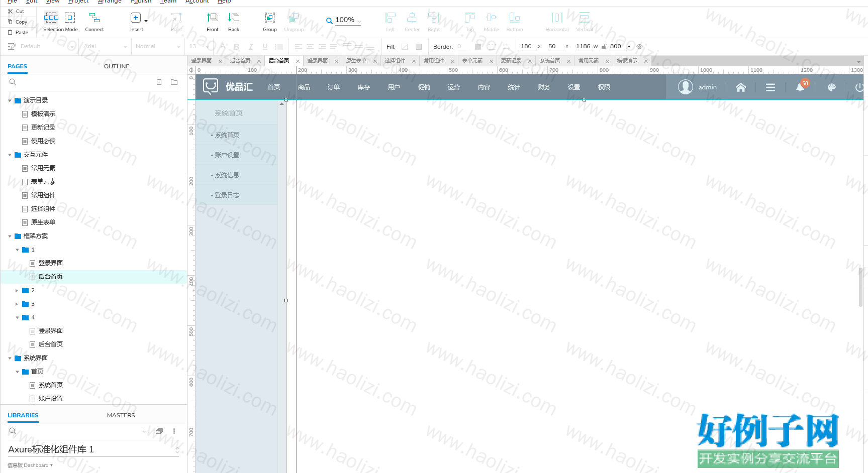Click the Fill color swatch

tap(405, 47)
